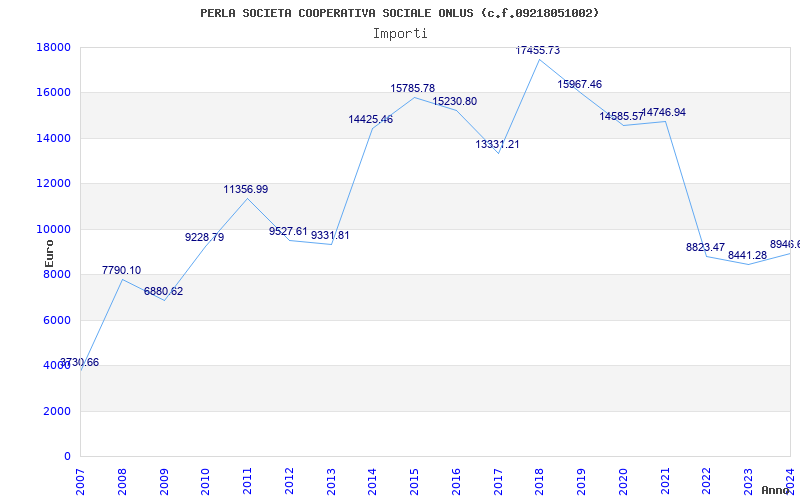Click the 9331.81 data label

coord(330,235)
